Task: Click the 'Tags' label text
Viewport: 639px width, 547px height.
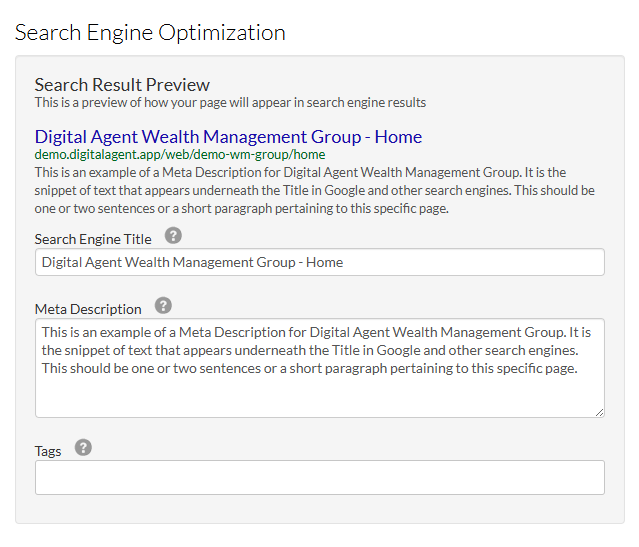Action: click(x=48, y=452)
